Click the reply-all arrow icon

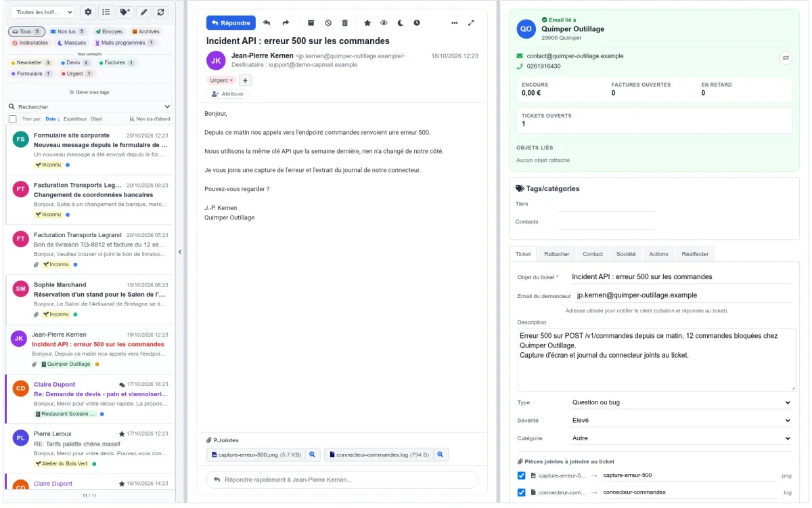[267, 23]
